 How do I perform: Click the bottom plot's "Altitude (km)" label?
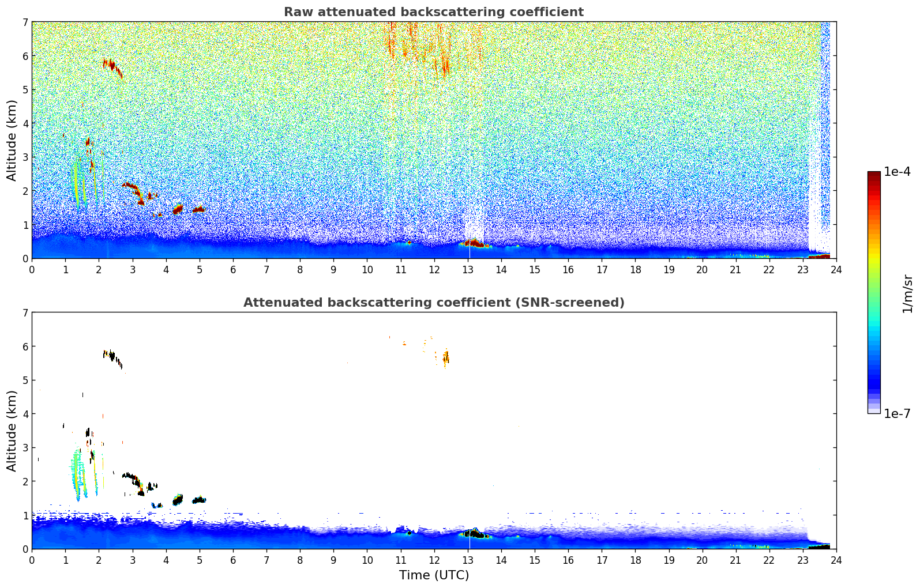pyautogui.click(x=12, y=431)
